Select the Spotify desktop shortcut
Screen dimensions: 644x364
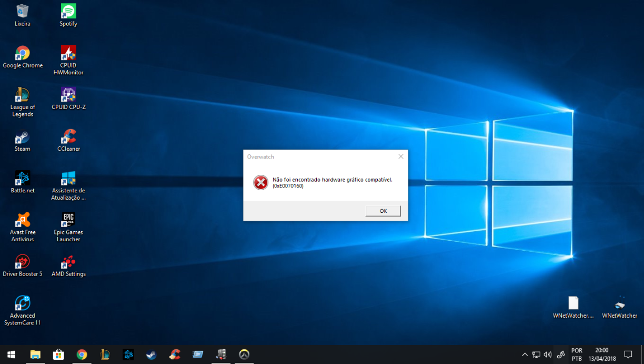68,15
